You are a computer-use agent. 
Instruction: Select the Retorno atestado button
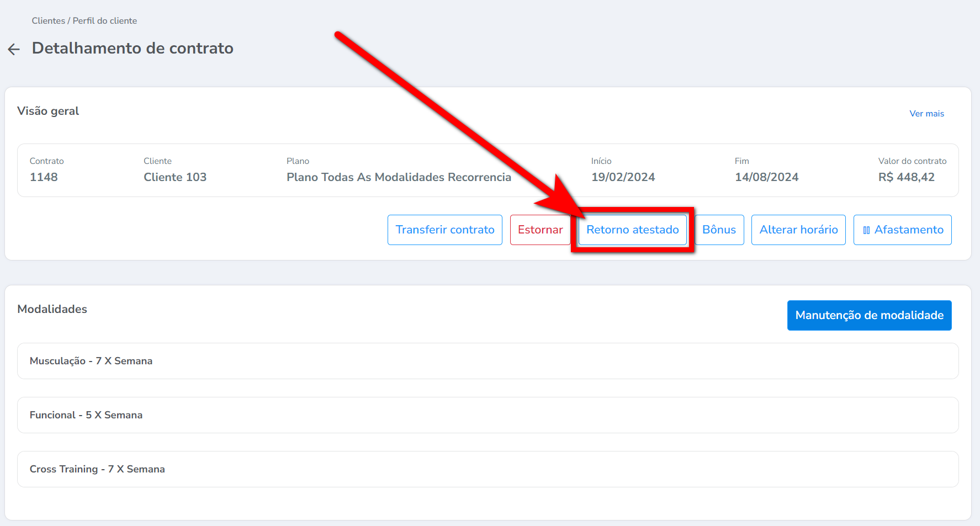[632, 230]
